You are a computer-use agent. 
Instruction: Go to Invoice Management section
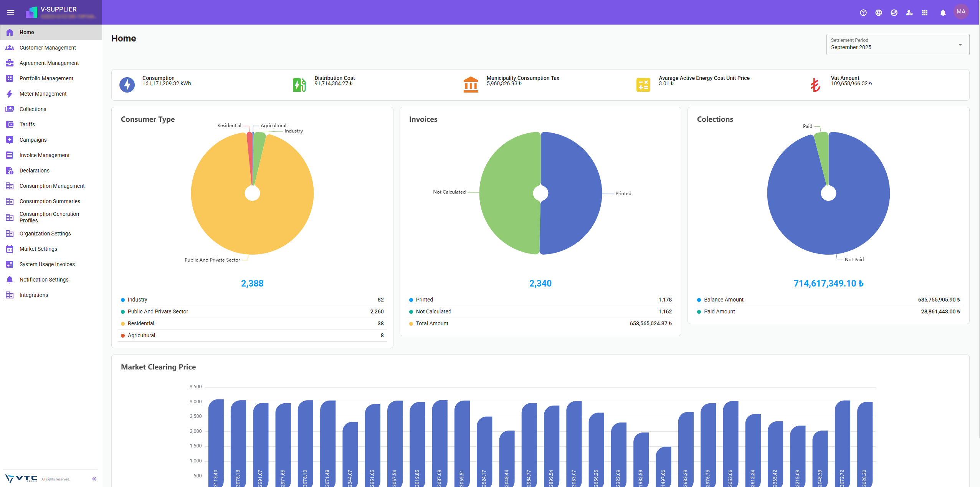45,155
